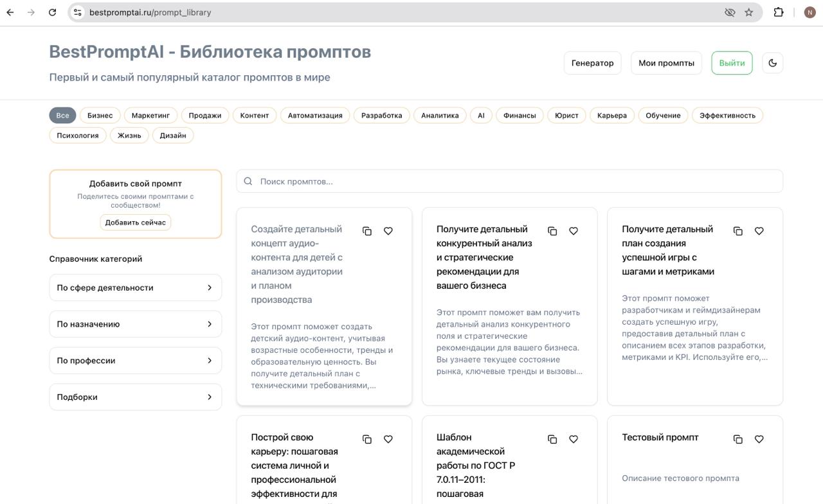The height and width of the screenshot is (504, 823).
Task: Activate the Психология filter
Action: pyautogui.click(x=77, y=135)
